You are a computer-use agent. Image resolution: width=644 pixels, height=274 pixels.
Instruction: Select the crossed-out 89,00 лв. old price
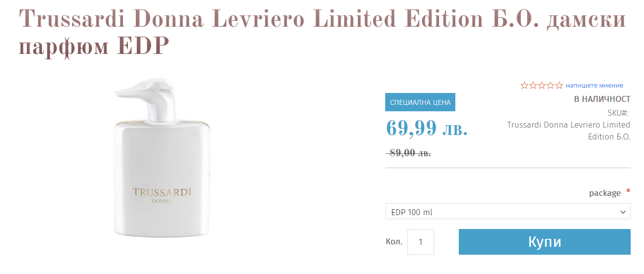[x=408, y=153]
